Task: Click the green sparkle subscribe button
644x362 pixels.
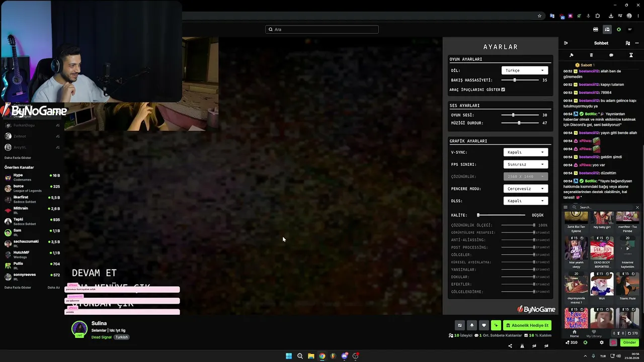Action: (x=496, y=325)
